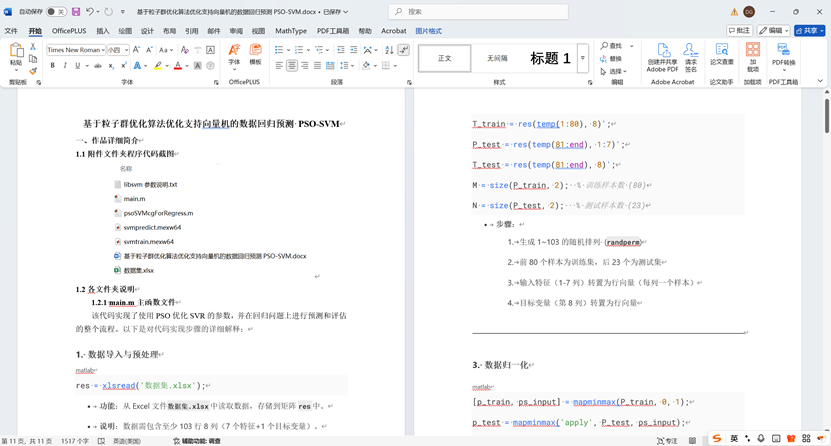Image resolution: width=831 pixels, height=446 pixels.
Task: Open line spacing dropdown
Action: 353,66
